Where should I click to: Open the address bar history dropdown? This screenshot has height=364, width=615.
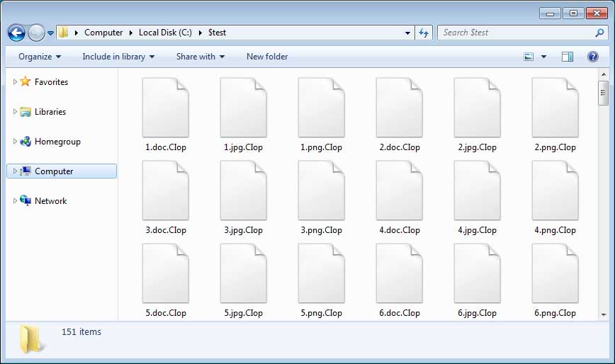[x=407, y=33]
